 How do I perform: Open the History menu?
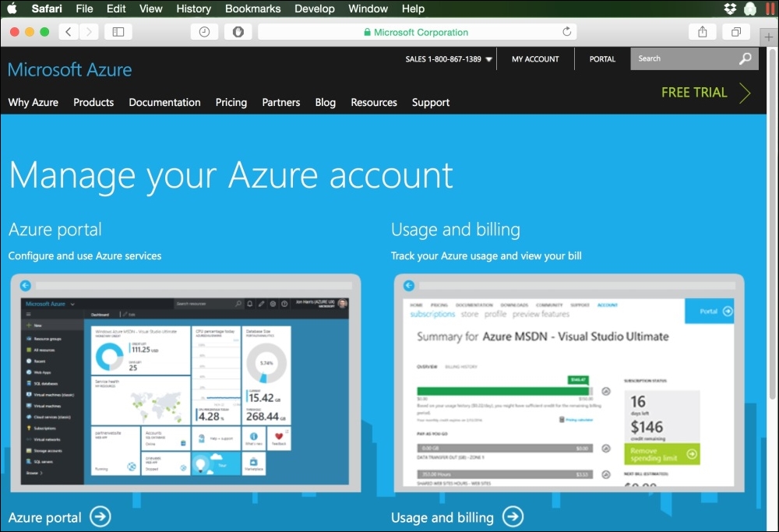(194, 9)
